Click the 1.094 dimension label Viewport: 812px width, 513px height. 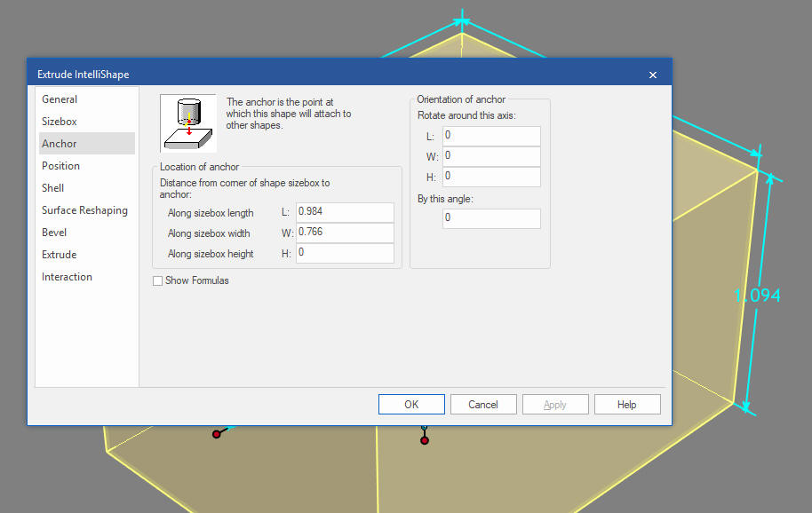[x=757, y=296]
